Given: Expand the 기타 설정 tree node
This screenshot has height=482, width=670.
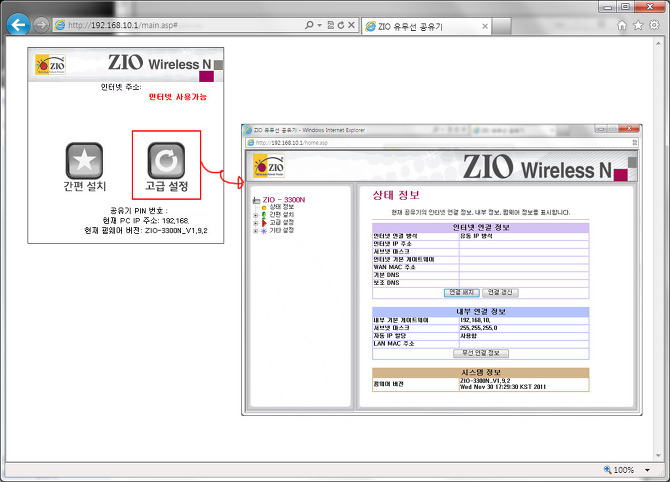Looking at the screenshot, I should (256, 231).
